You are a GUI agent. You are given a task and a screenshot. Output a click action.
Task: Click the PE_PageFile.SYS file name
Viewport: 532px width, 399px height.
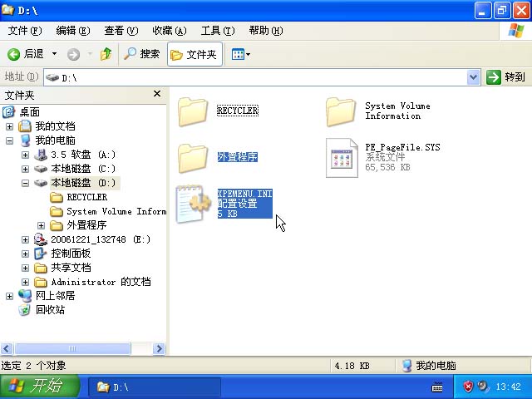pyautogui.click(x=402, y=147)
